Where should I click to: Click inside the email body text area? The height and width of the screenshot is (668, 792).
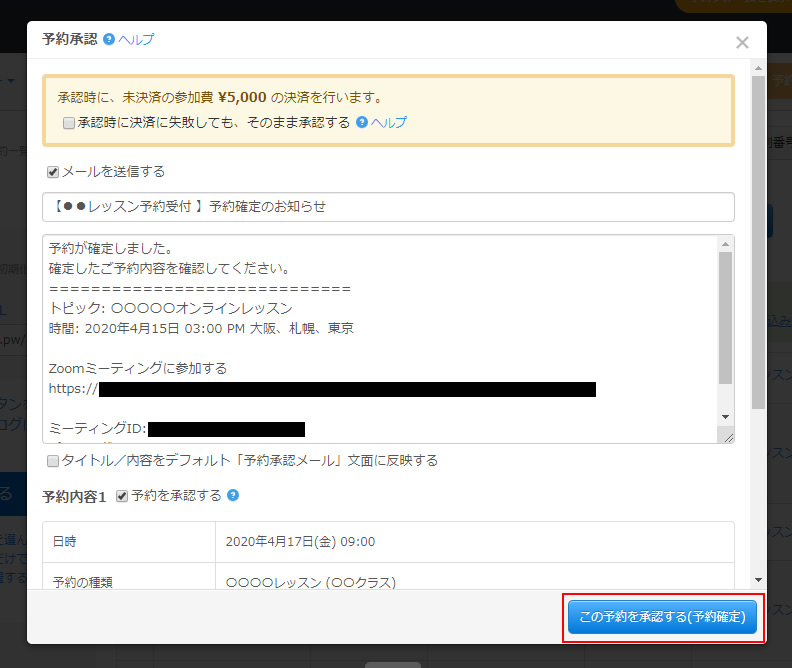pyautogui.click(x=380, y=340)
